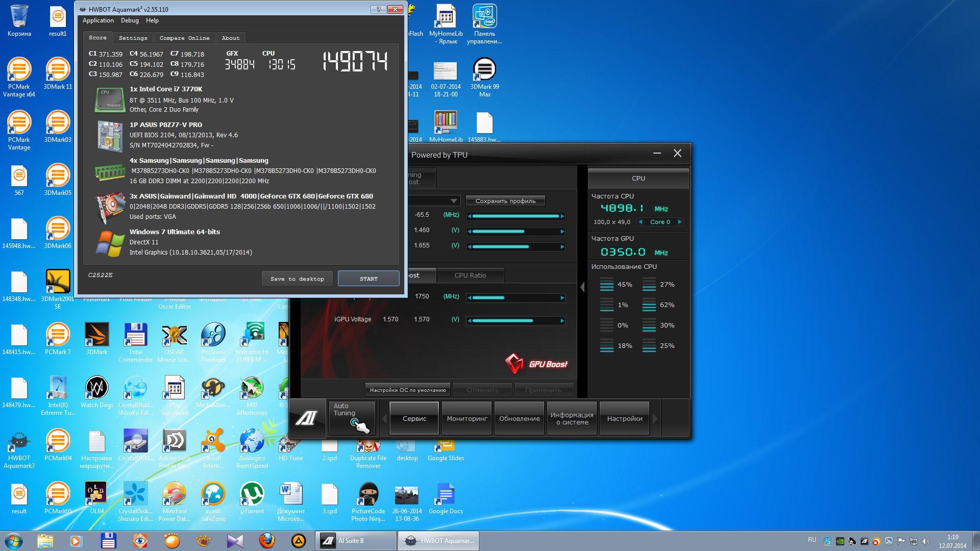The width and height of the screenshot is (980, 551).
Task: Switch to the CPU Ratio tab in AI Suite
Action: click(470, 275)
